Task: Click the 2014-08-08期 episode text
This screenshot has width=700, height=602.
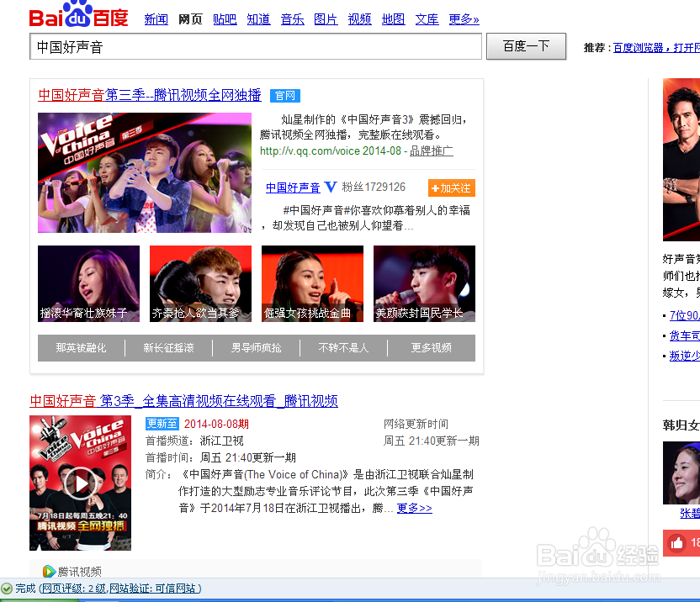Action: pyautogui.click(x=216, y=424)
